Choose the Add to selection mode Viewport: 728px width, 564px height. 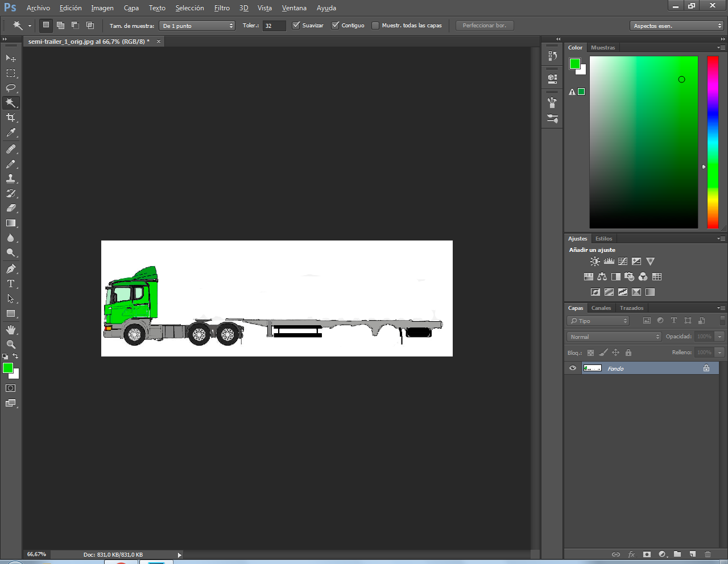click(60, 26)
